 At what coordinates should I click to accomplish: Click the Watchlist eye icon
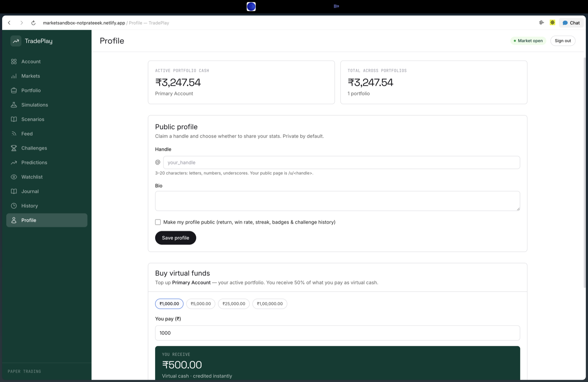click(14, 177)
